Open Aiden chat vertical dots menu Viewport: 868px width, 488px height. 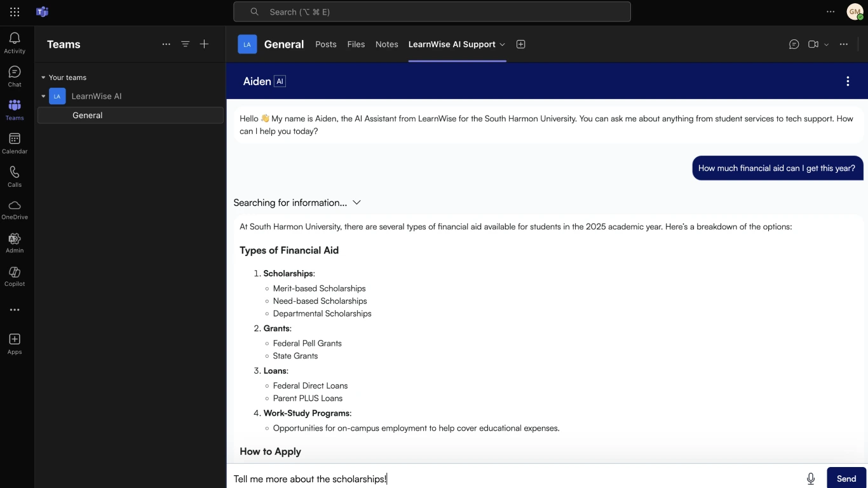pos(848,81)
